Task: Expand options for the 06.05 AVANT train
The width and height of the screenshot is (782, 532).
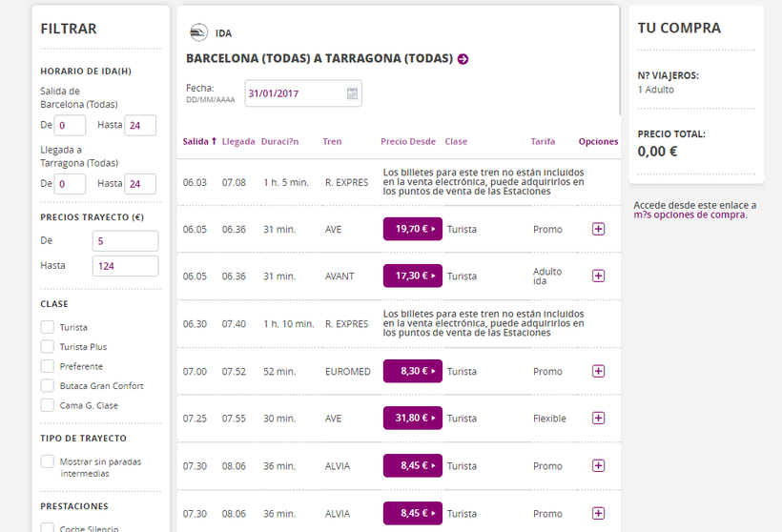Action: [598, 276]
